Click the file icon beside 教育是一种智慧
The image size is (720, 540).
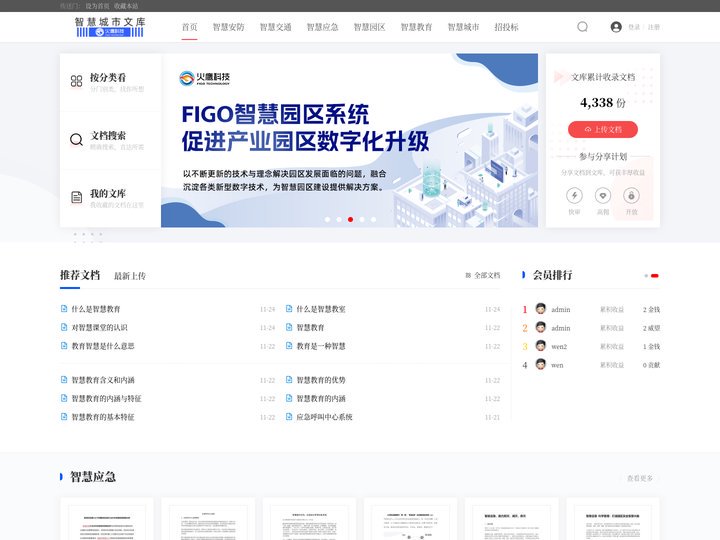tap(289, 345)
